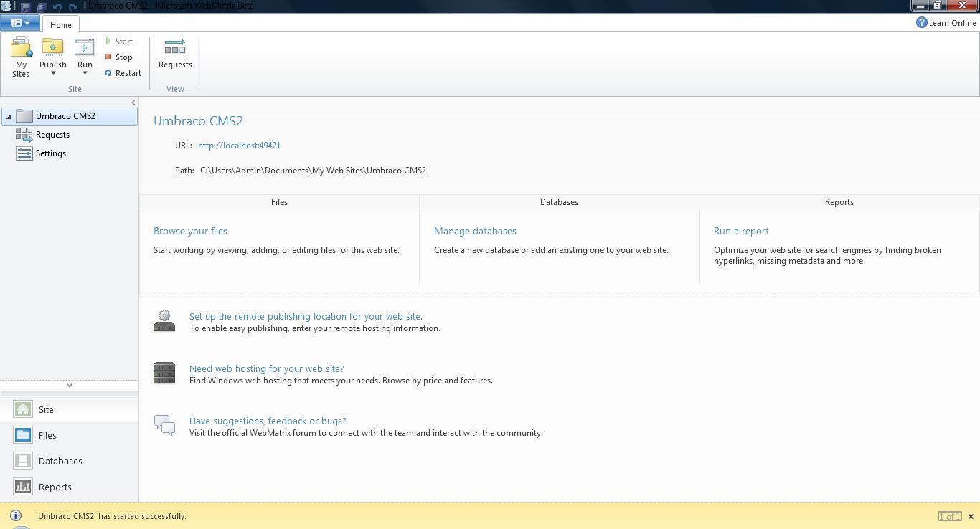Open the application menu button

pyautogui.click(x=20, y=23)
